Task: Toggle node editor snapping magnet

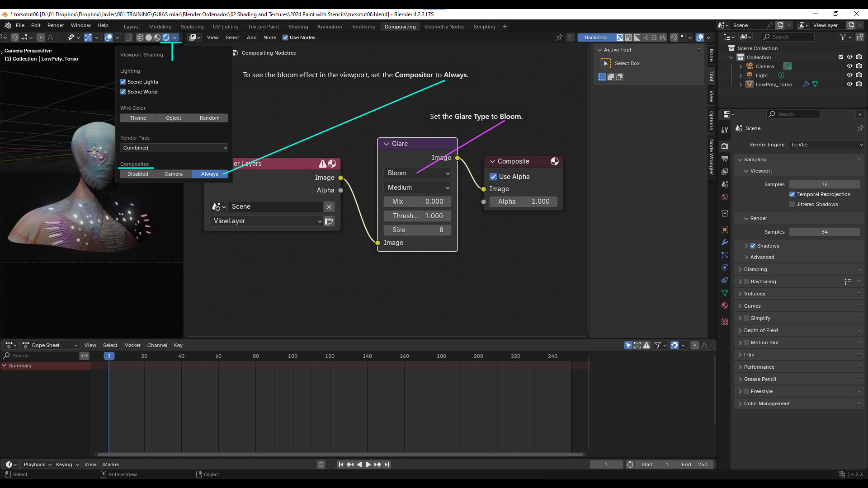Action: pyautogui.click(x=674, y=38)
